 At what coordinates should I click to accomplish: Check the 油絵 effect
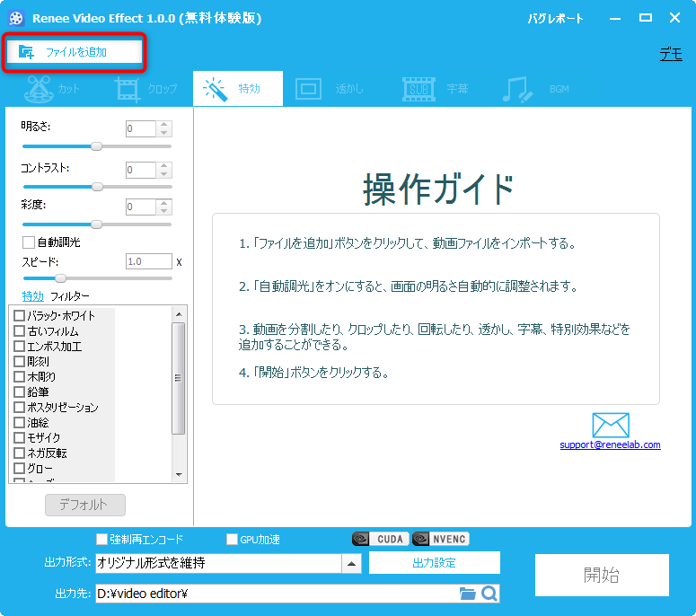tap(19, 423)
